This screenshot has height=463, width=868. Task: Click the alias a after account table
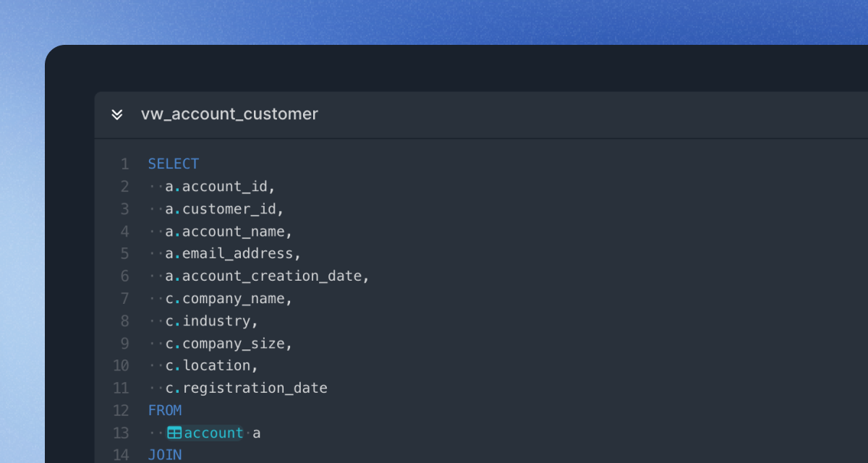tap(258, 432)
